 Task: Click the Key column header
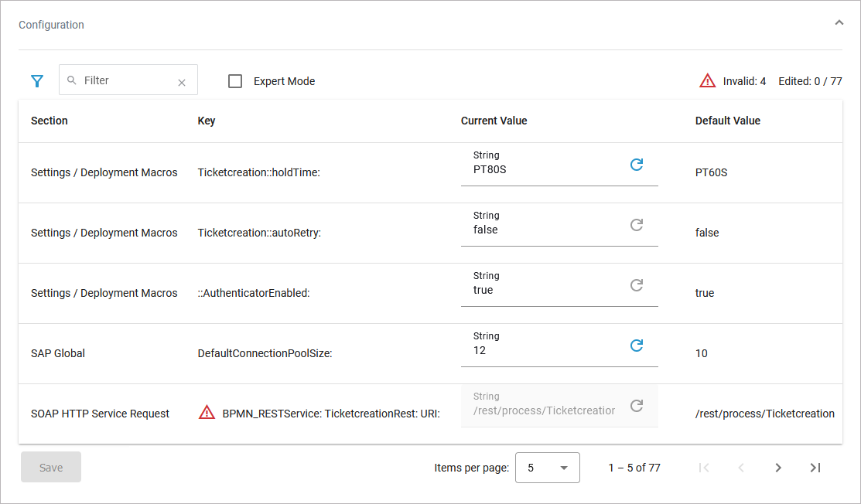click(x=207, y=121)
